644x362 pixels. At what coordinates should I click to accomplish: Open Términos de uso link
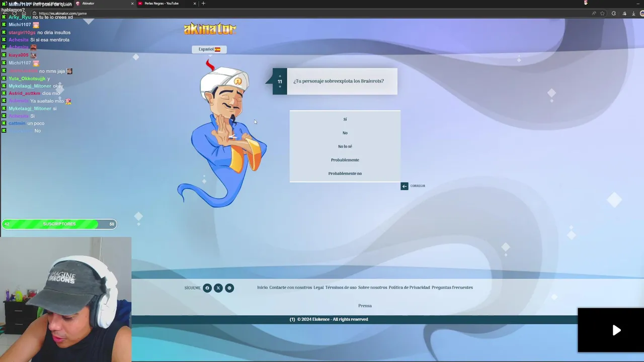341,288
